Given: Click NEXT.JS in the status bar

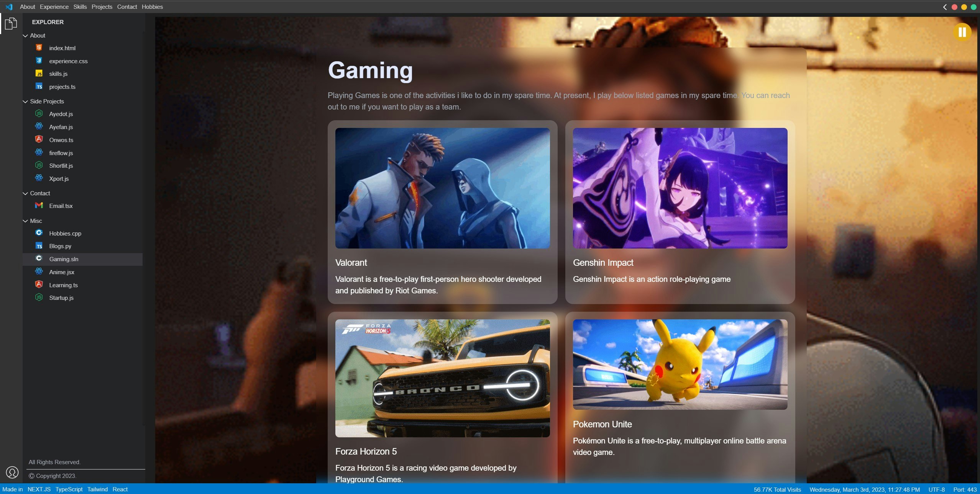Looking at the screenshot, I should (39, 489).
